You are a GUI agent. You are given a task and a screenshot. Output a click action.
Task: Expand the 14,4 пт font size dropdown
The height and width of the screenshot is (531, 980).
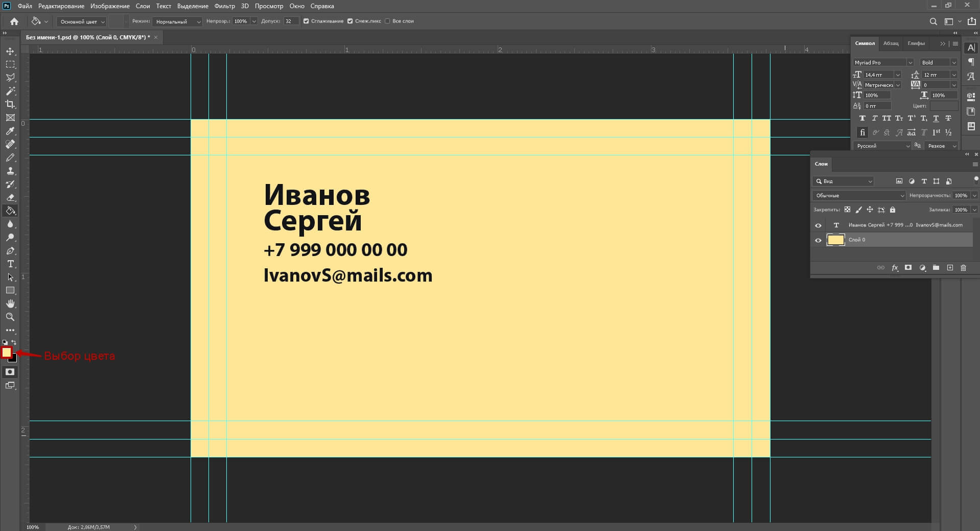[x=898, y=75]
